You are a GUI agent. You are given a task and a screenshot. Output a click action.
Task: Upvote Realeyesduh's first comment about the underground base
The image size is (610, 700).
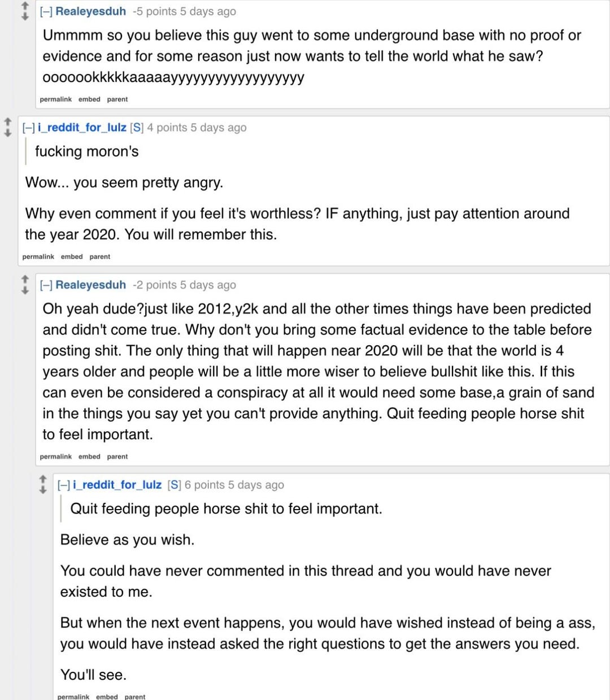click(x=25, y=5)
